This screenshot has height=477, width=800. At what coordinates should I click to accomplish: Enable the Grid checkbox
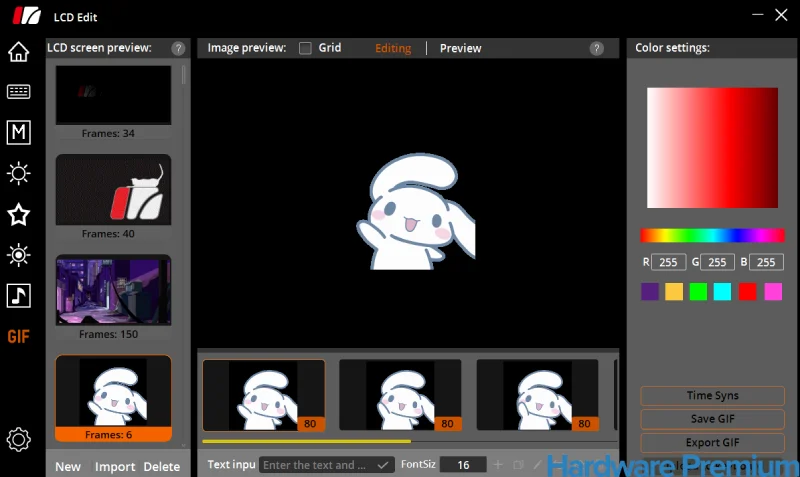pos(305,48)
